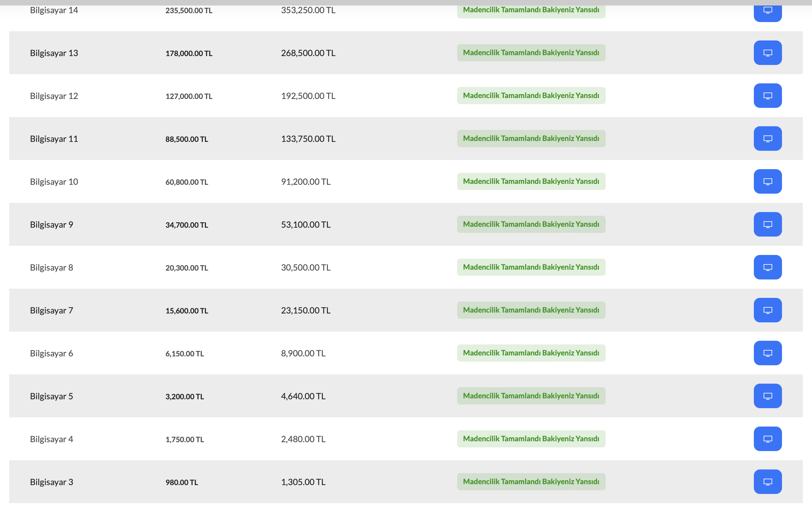812x505 pixels.
Task: Click Madencilik Tamamlandı badge for Bilgisayar 10
Action: coord(531,181)
